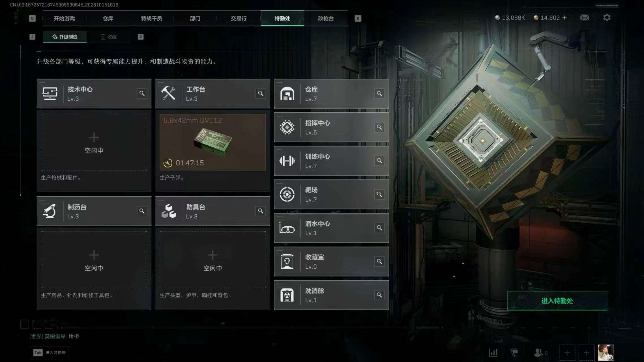This screenshot has width=644, height=362.
Task: Click the Tab 进入特勤处 shortcut button
Action: [x=50, y=353]
